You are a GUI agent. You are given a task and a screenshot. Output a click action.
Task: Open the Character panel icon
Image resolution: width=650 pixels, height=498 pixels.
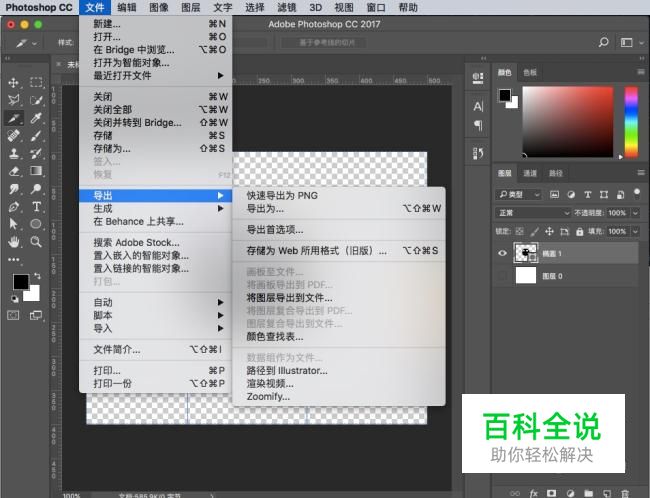(x=478, y=107)
